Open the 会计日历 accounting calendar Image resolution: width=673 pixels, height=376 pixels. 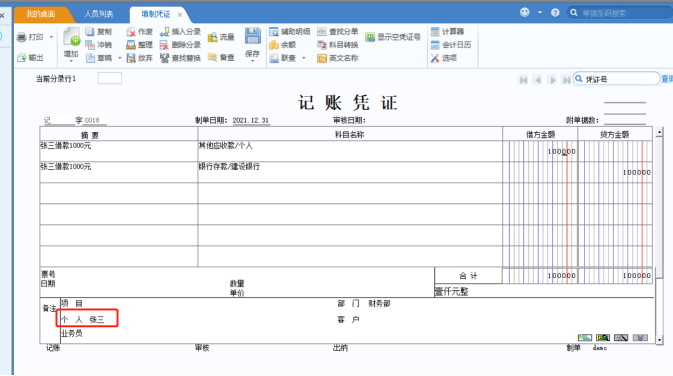pos(451,45)
